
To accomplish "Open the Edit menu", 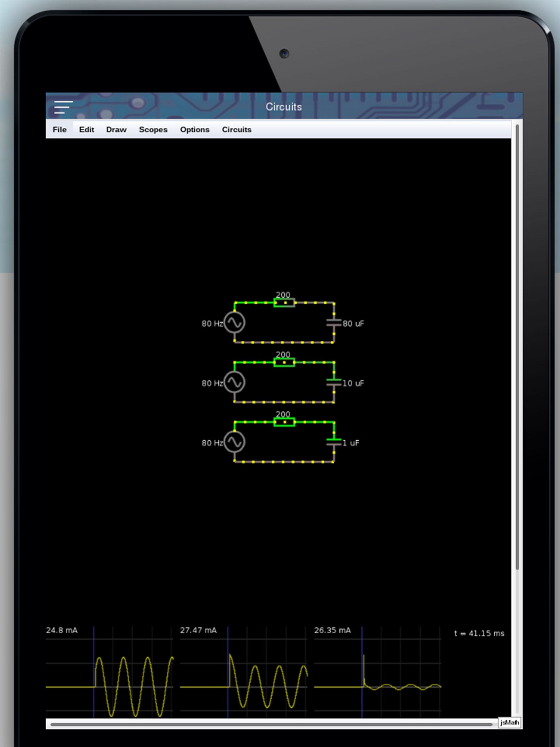I will (x=86, y=129).
